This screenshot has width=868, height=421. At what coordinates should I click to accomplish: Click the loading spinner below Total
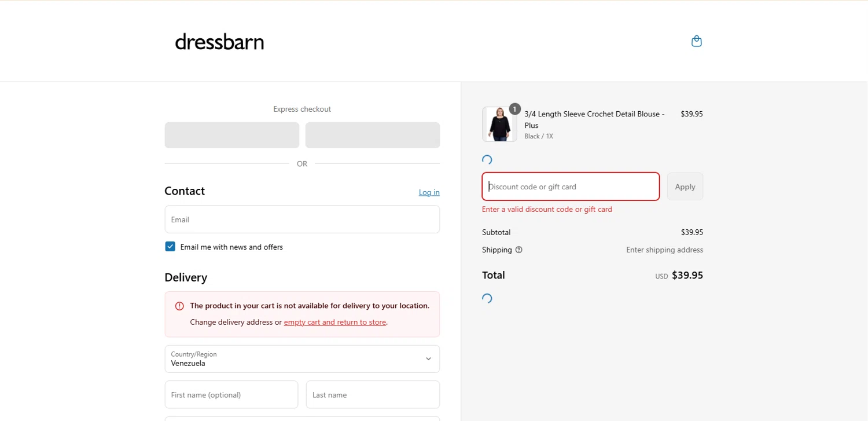coord(487,298)
